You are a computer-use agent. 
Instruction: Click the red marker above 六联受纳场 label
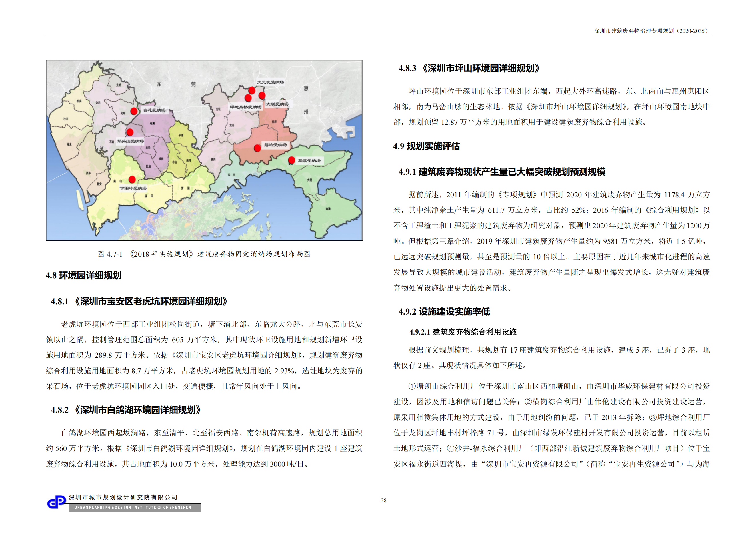click(x=262, y=96)
